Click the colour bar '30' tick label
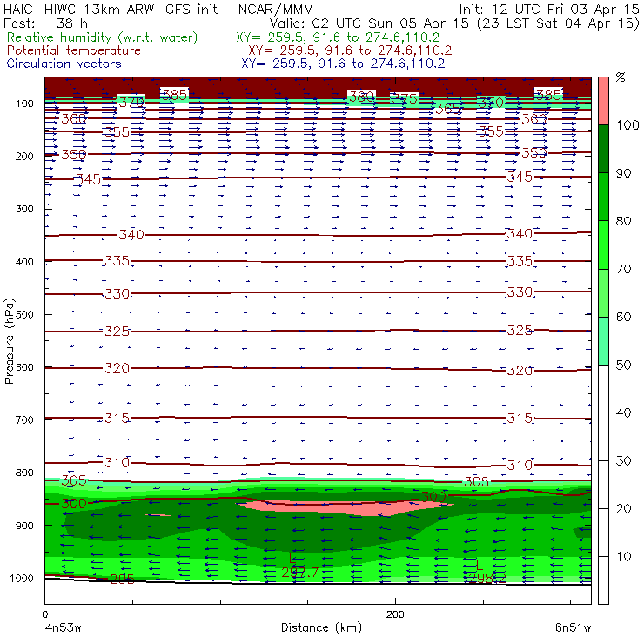Image resolution: width=644 pixels, height=644 pixels. 623,461
